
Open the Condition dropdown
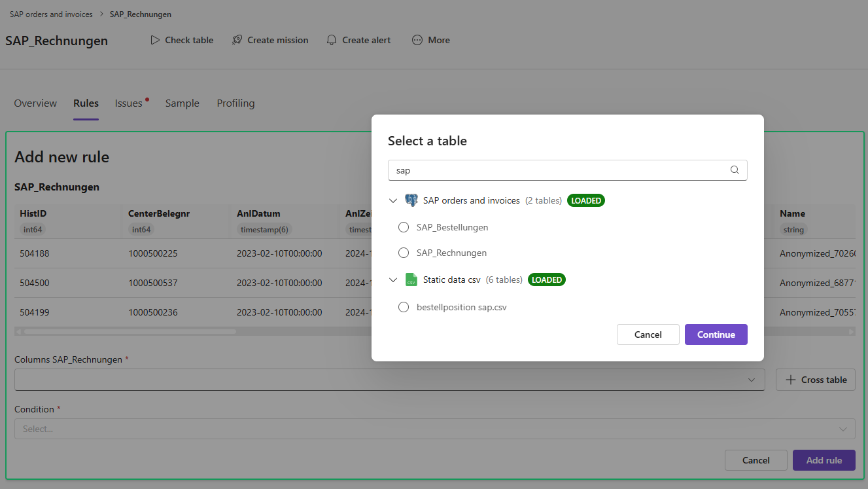pyautogui.click(x=434, y=429)
